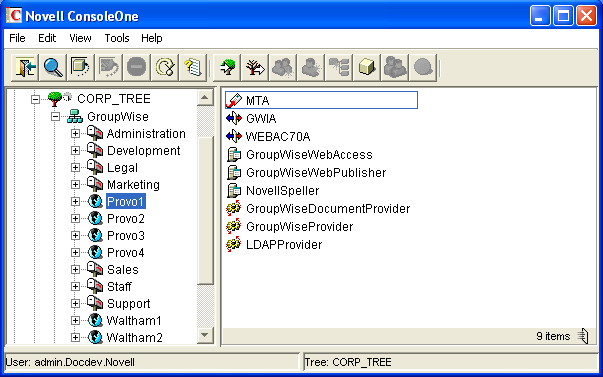Click the GroupWise system network icon

75,116
